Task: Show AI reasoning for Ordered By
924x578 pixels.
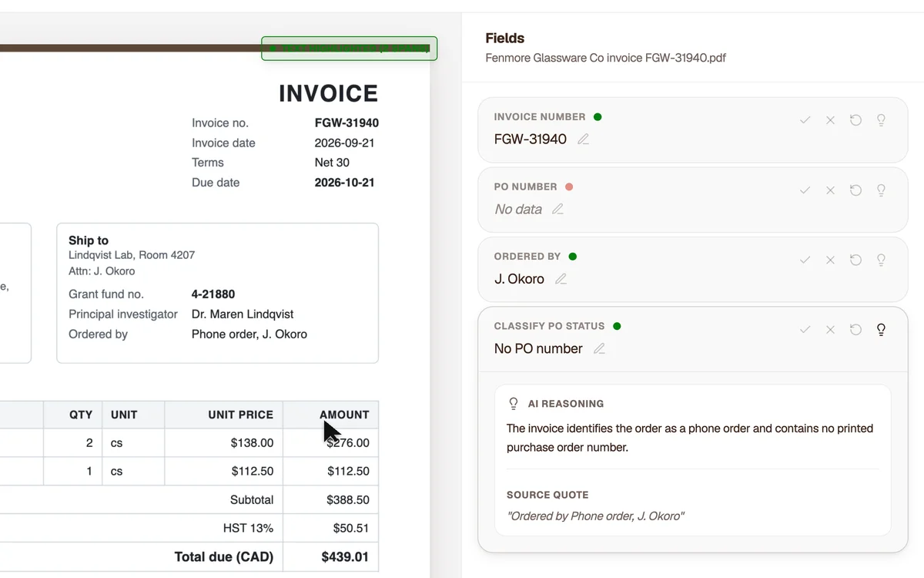Action: click(882, 260)
